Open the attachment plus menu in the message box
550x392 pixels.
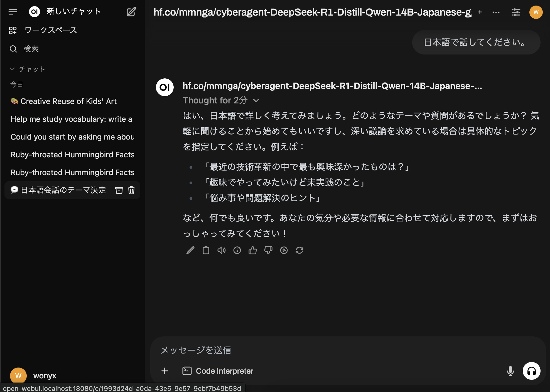click(165, 371)
